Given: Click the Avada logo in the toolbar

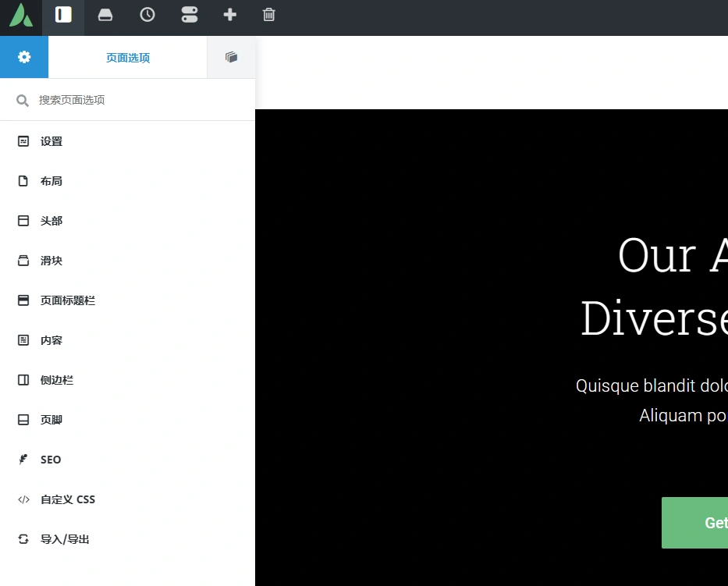Looking at the screenshot, I should point(20,16).
